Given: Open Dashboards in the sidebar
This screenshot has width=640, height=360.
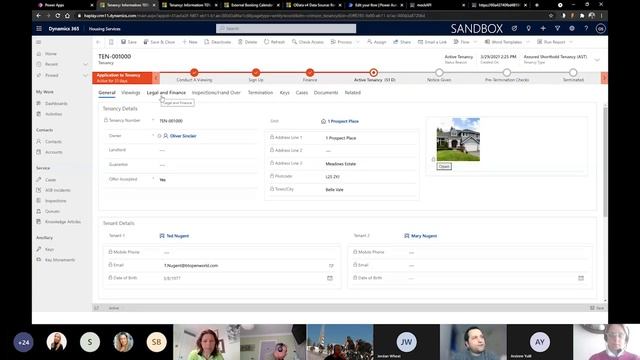Looking at the screenshot, I should click(x=56, y=104).
